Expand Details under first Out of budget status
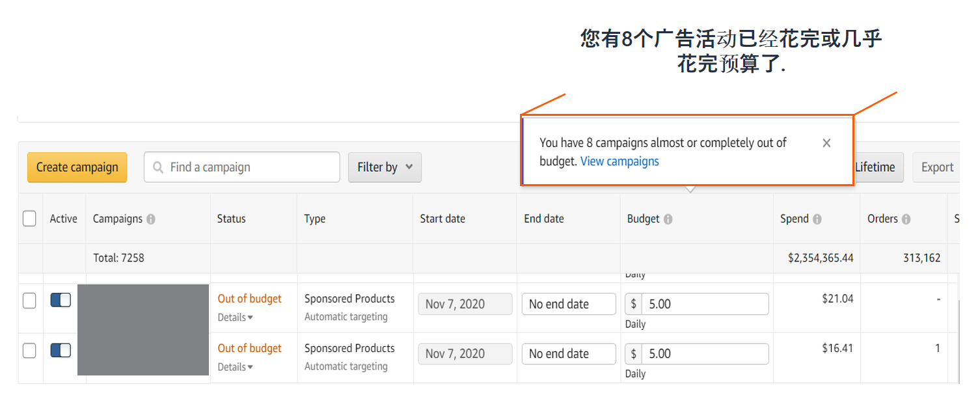Screen dimensions: 980x408 236,318
